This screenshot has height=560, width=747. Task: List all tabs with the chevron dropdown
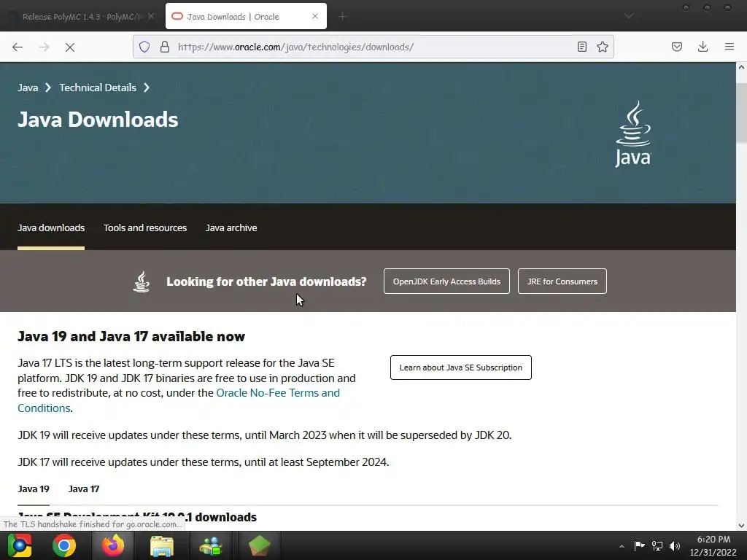point(629,16)
